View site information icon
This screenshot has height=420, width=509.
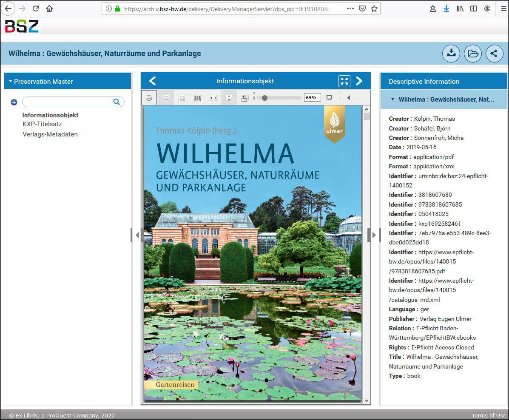pos(109,9)
